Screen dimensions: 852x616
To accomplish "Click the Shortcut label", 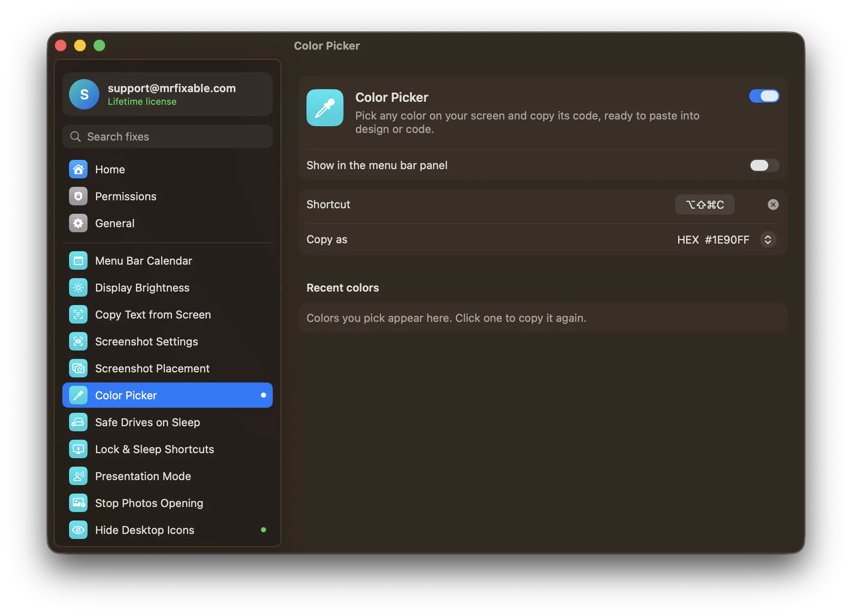I will click(x=328, y=204).
